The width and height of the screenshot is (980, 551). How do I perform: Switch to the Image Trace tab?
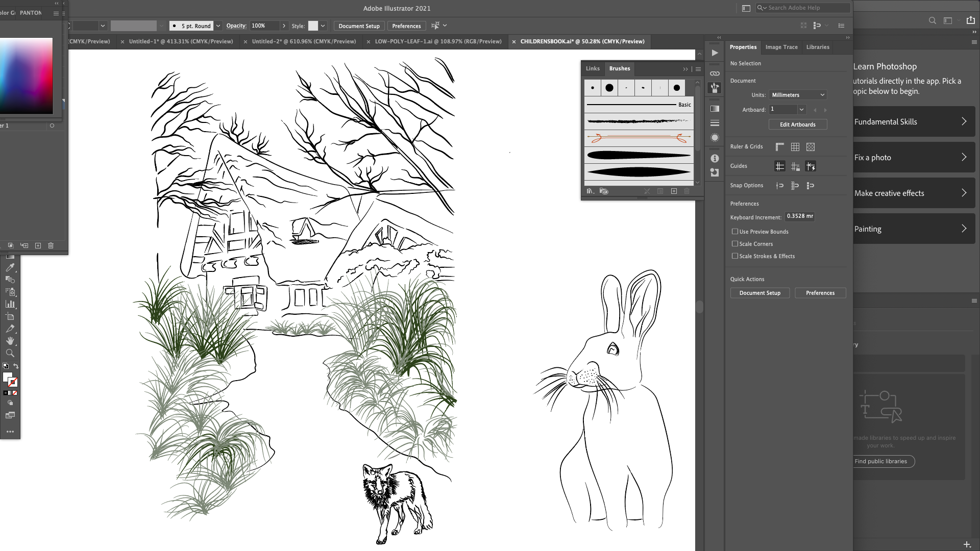point(781,47)
